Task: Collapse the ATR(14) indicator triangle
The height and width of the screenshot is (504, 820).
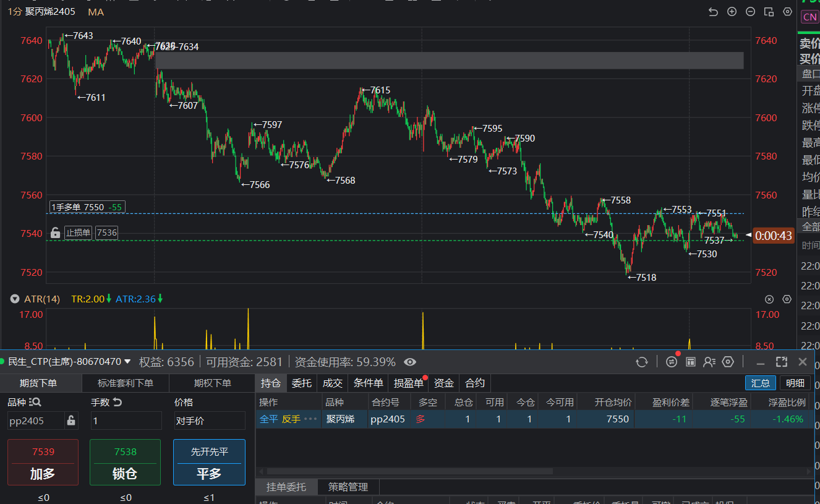Action: pos(15,299)
